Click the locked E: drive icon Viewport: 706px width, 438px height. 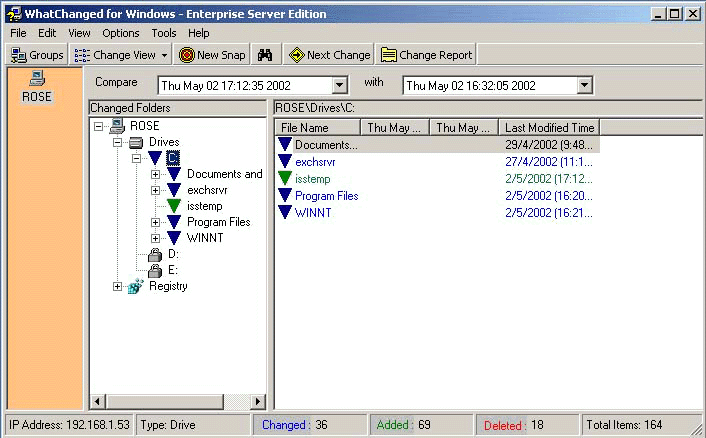coord(155,271)
